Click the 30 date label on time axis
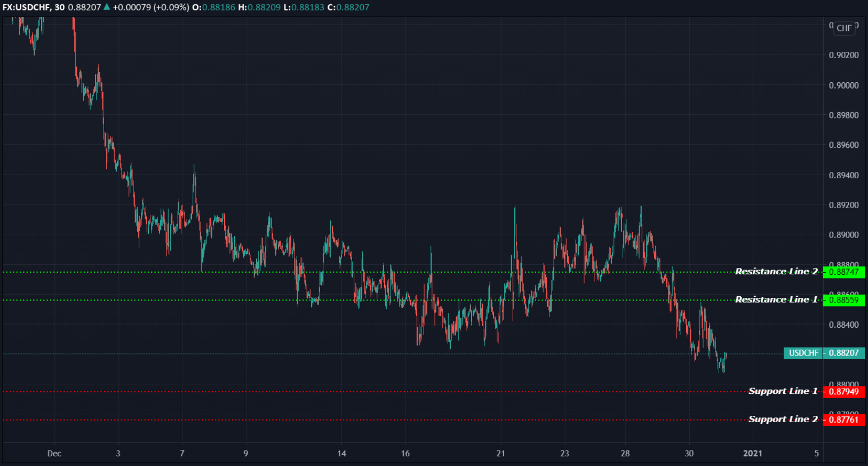The height and width of the screenshot is (466, 868). (x=689, y=454)
